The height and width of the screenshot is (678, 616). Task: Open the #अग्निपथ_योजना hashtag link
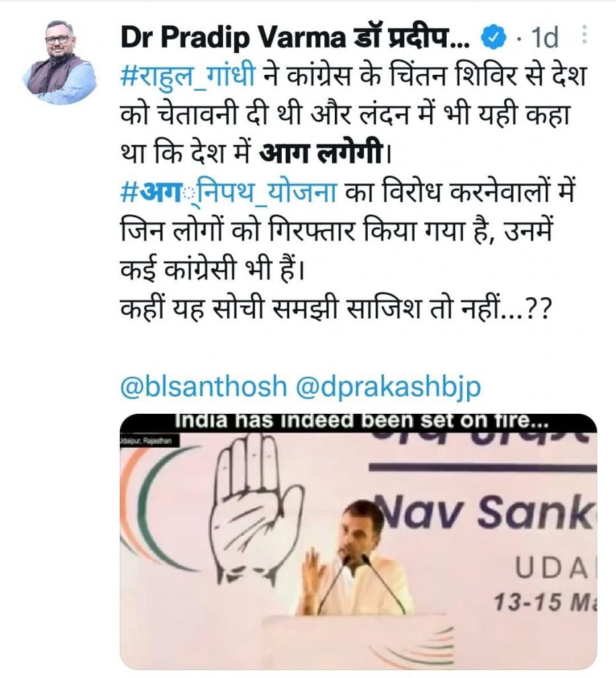(228, 191)
